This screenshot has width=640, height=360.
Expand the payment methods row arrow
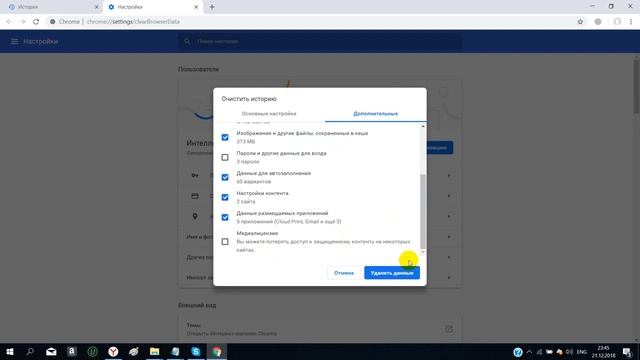pos(449,196)
